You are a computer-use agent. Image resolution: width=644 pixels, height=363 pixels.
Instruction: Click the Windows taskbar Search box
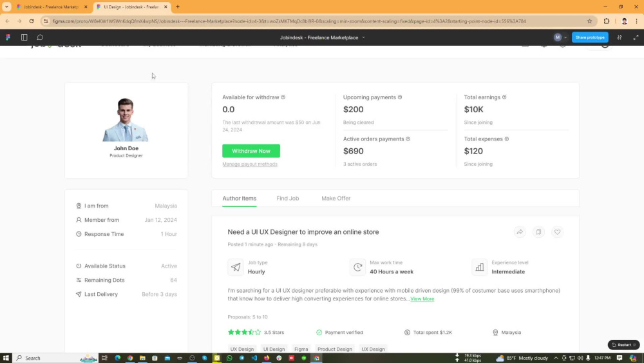click(x=55, y=358)
